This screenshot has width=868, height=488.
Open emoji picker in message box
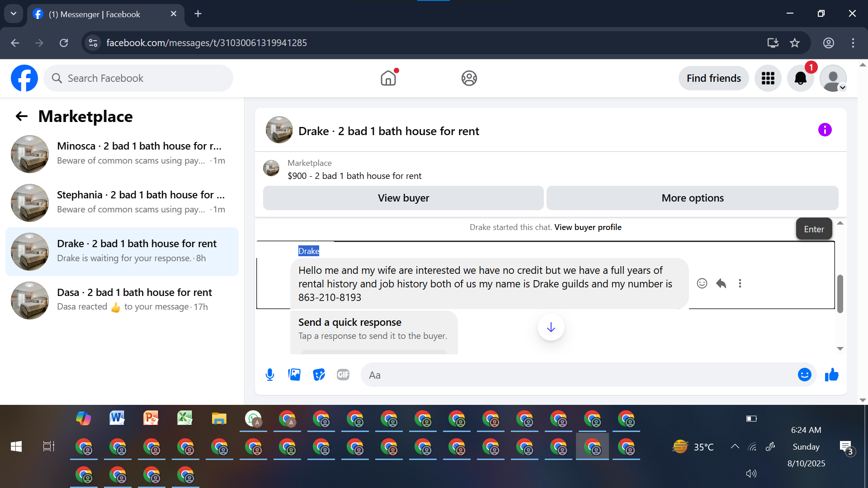click(804, 375)
